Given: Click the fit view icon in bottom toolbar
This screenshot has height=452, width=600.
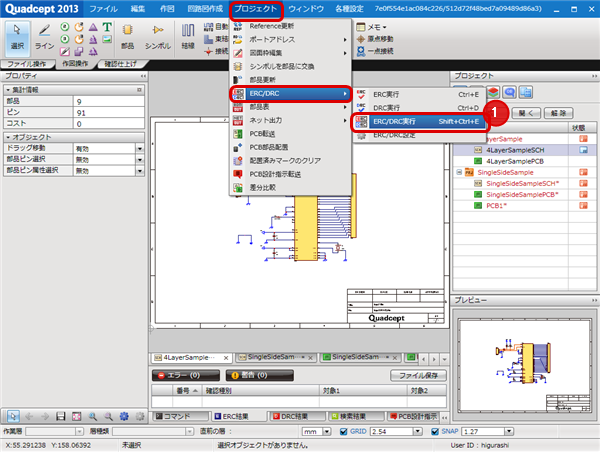Looking at the screenshot, I should click(77, 416).
